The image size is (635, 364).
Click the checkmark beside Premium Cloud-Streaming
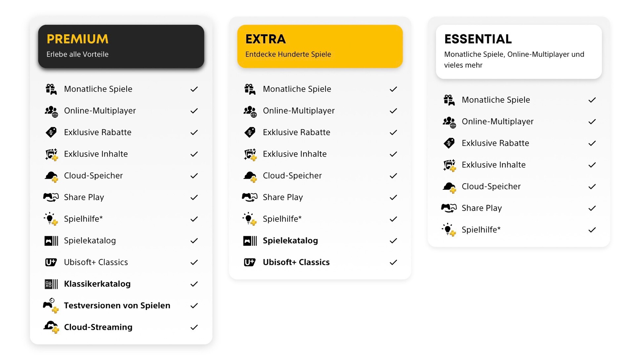pos(194,327)
